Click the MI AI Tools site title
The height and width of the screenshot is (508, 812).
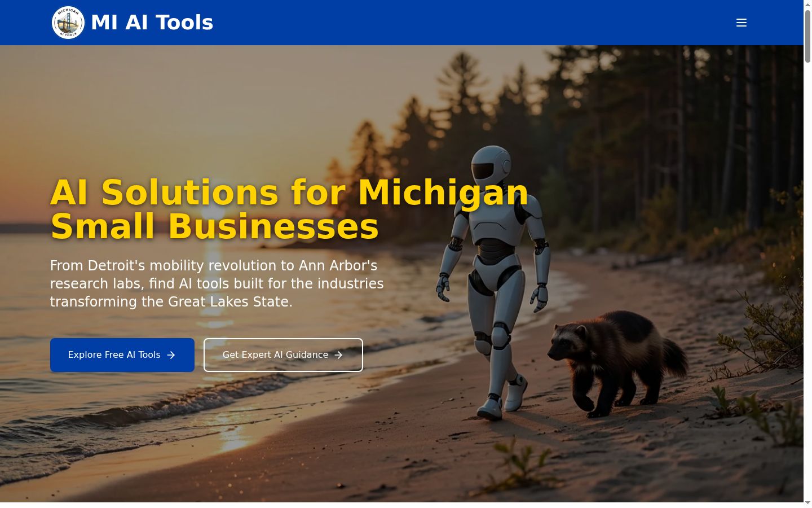pos(152,23)
